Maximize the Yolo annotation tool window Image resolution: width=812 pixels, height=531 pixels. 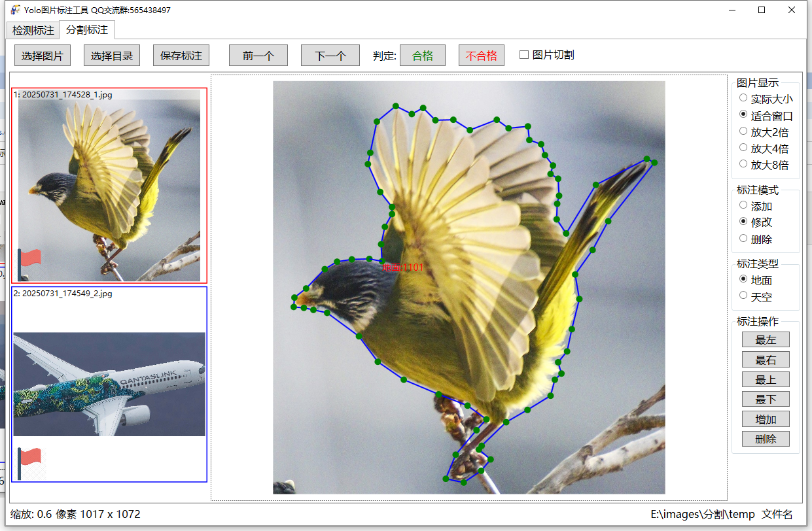pos(762,10)
